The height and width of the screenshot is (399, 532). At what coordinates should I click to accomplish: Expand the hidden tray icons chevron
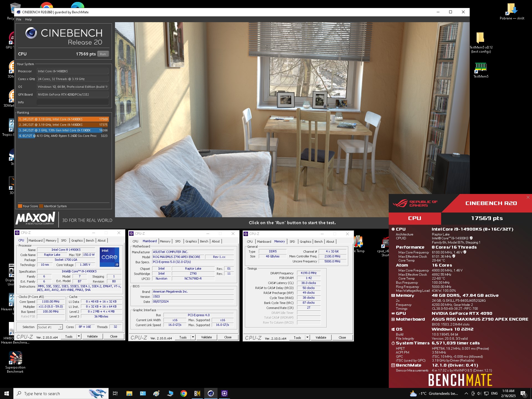pyautogui.click(x=466, y=393)
